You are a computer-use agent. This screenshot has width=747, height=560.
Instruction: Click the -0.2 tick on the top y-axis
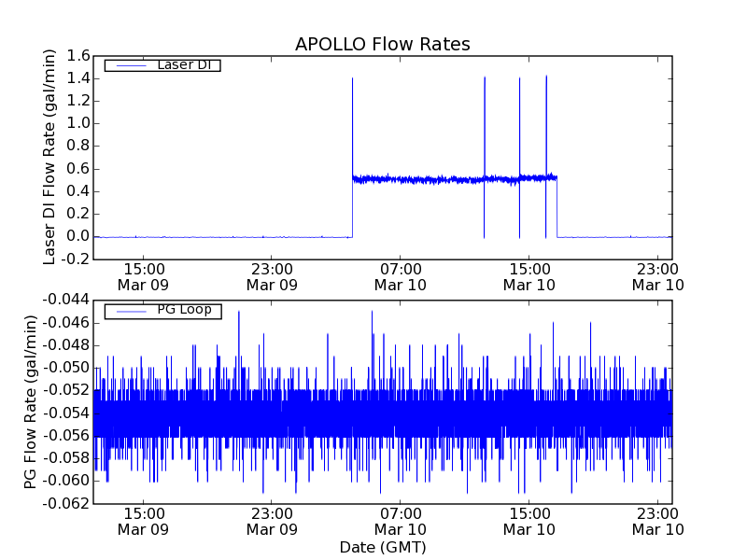(75, 259)
